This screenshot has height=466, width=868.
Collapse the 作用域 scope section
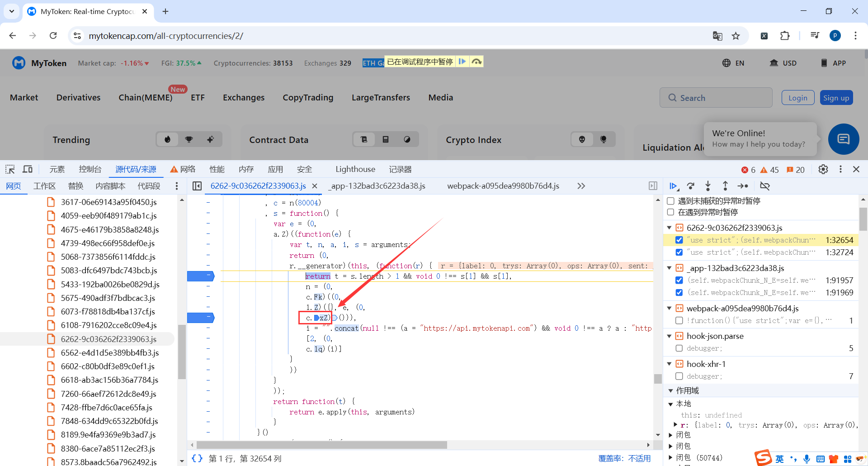click(670, 390)
